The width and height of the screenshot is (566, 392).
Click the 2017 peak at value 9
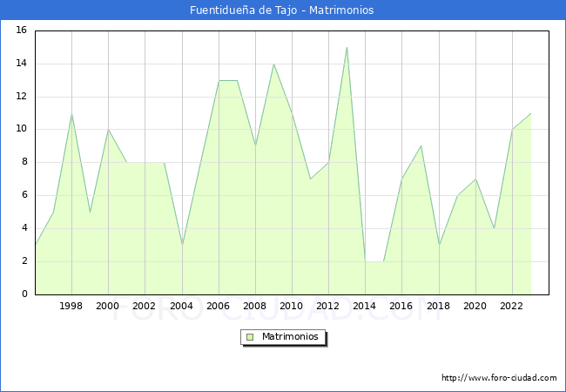(421, 146)
